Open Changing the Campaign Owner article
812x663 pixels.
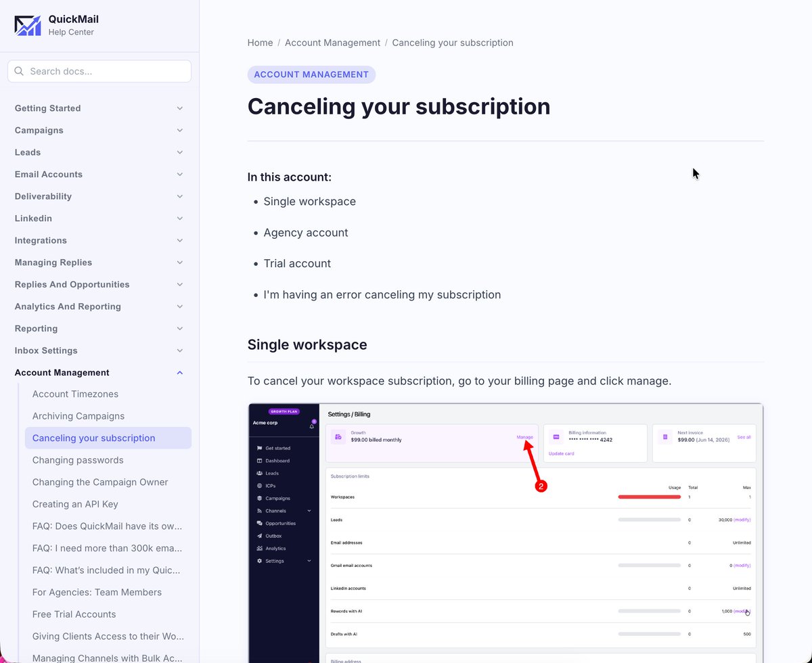pos(100,482)
